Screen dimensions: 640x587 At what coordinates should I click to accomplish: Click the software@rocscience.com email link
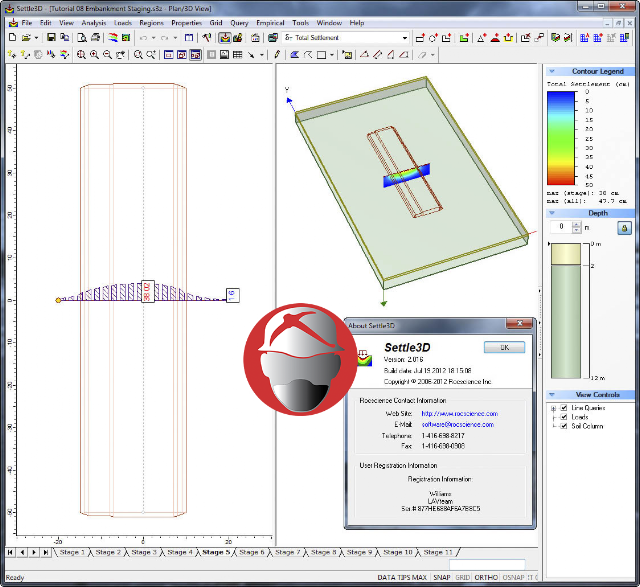click(458, 425)
